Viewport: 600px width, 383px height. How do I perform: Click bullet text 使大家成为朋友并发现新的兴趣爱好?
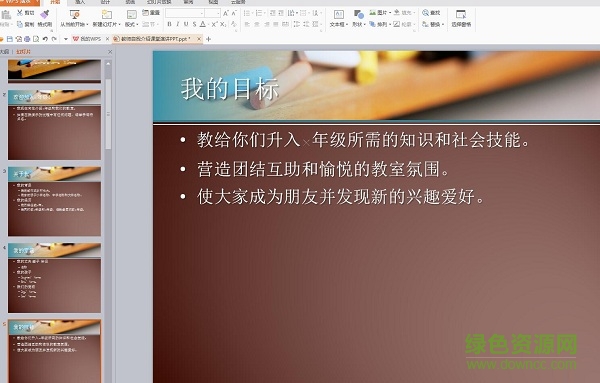(x=341, y=197)
